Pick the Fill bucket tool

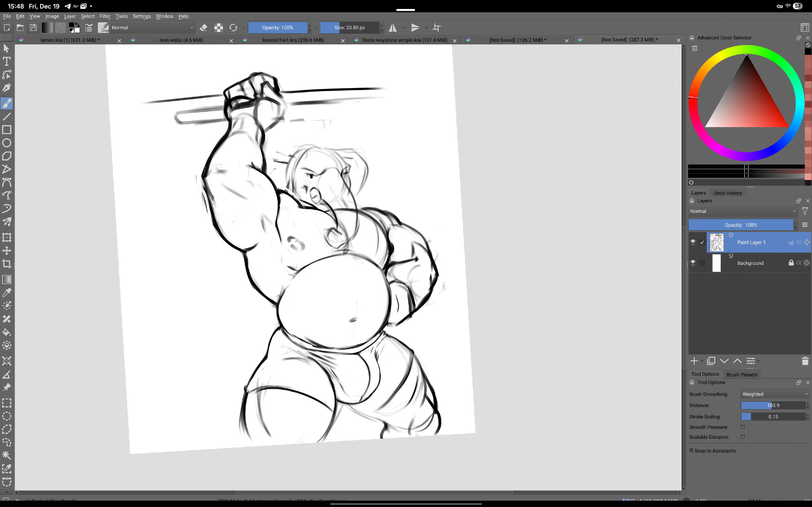point(6,332)
